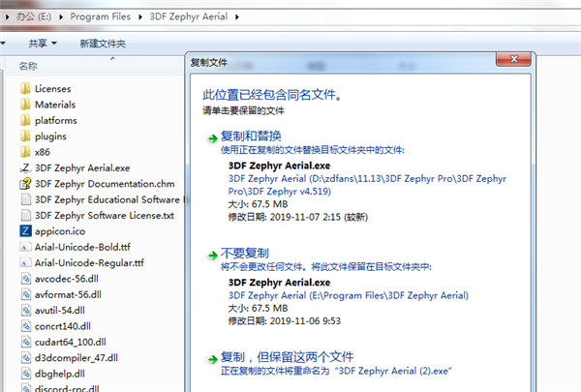581x392 pixels.
Task: Click 修改日期: 2019-11-07 2:15 text
Action: [x=298, y=217]
